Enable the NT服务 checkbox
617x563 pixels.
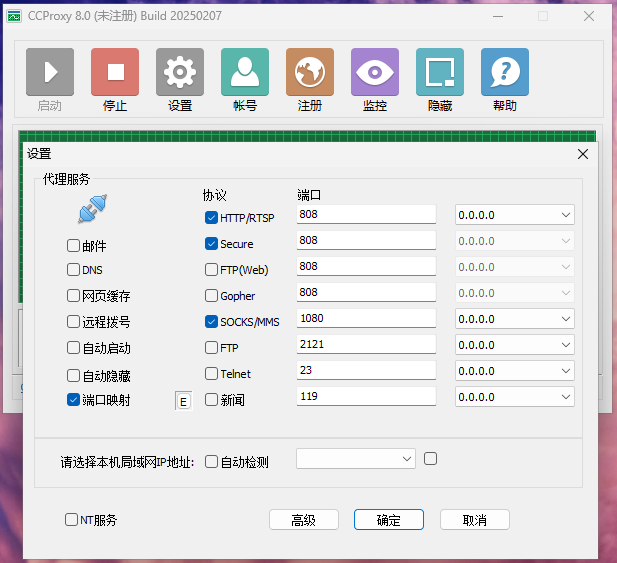click(71, 519)
